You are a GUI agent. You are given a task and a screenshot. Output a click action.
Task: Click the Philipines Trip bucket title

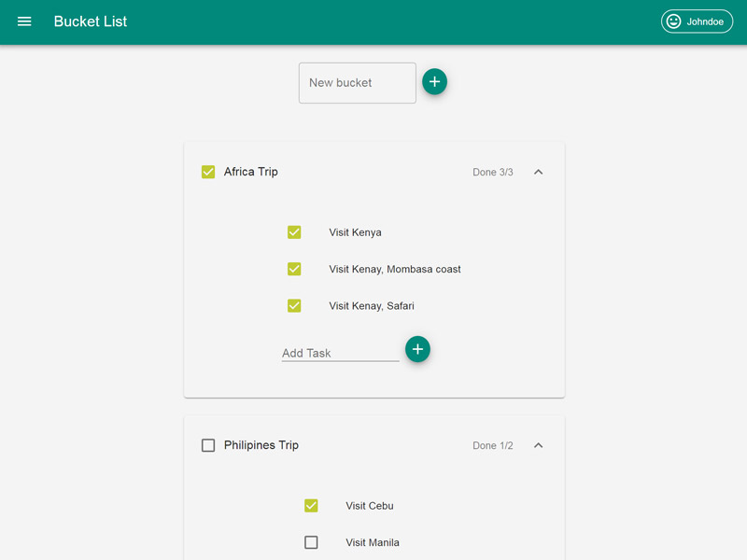(261, 445)
